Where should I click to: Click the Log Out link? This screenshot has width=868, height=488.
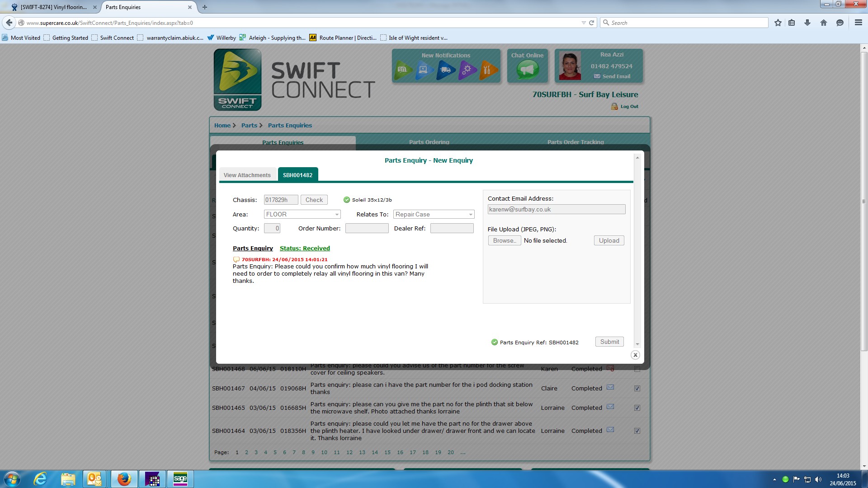pos(629,107)
